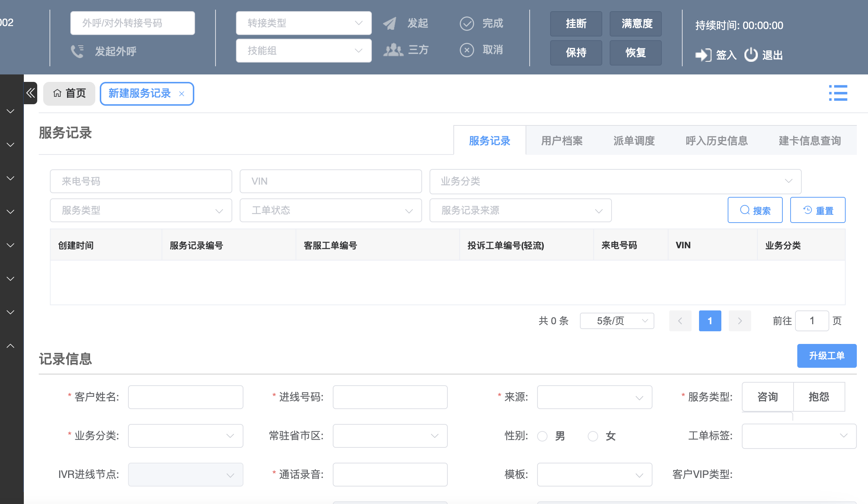Choose 抱怨 service type
The image size is (868, 504).
[819, 397]
